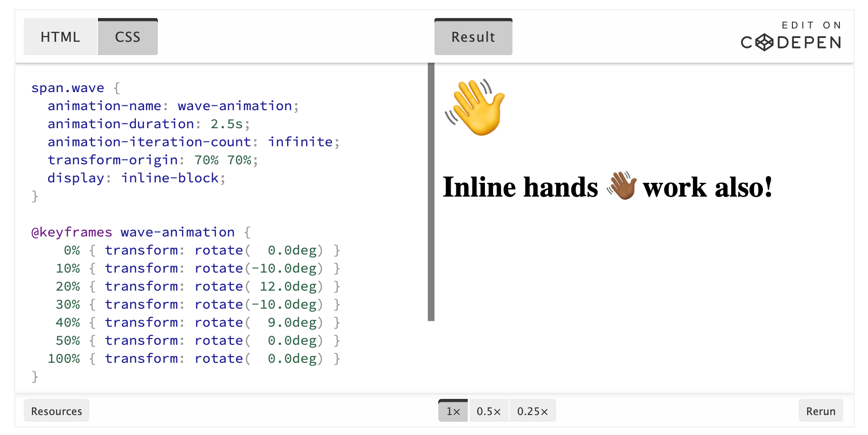
Task: Click the "EDIT ON" text link
Action: (811, 25)
